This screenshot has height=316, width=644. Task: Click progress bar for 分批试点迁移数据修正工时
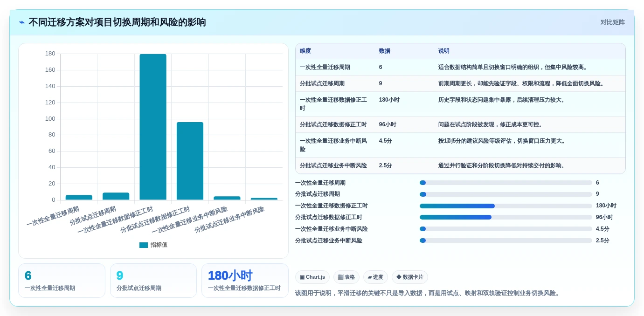[506, 217]
